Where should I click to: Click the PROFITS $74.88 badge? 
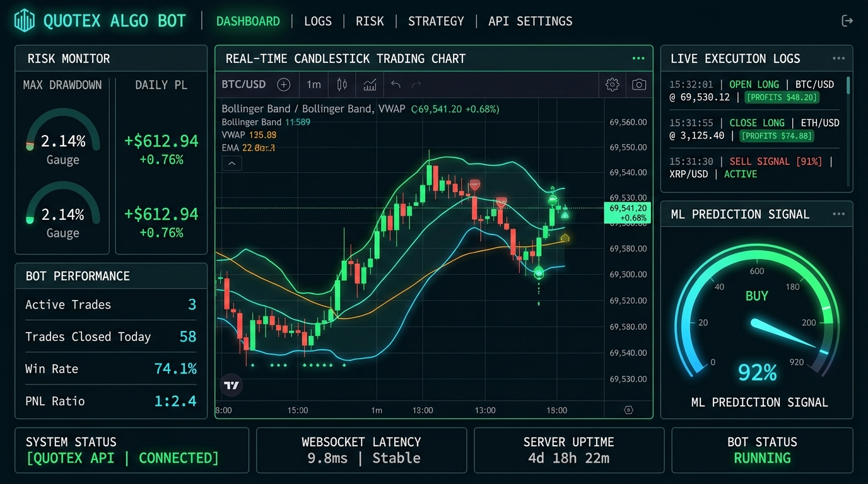point(777,136)
